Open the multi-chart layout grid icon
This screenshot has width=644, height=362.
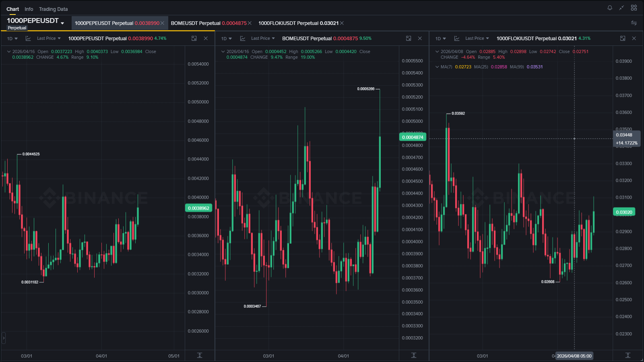(634, 8)
